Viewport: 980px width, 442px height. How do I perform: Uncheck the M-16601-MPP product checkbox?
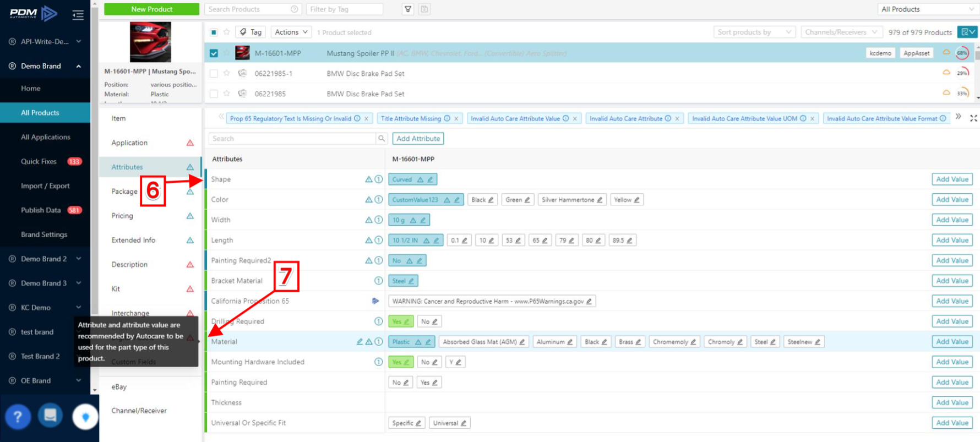(214, 53)
